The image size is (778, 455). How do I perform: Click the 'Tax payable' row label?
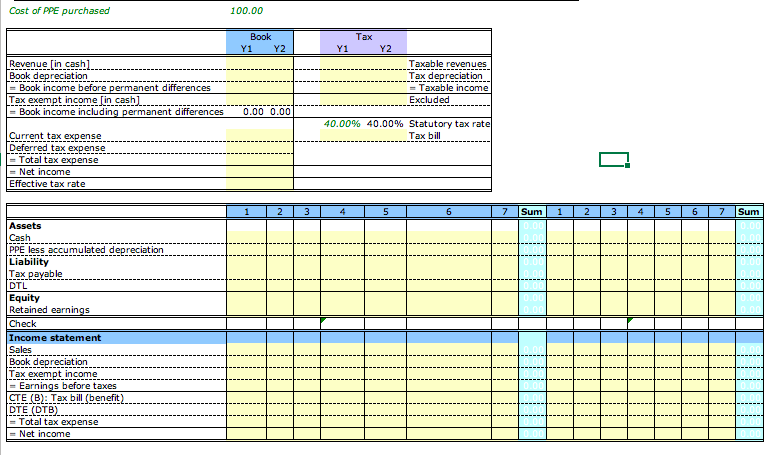[35, 273]
